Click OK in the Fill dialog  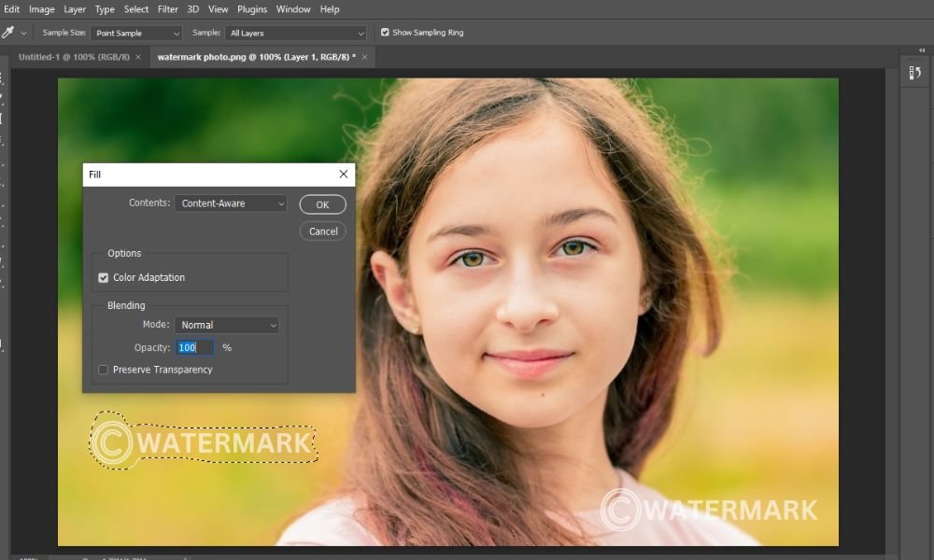(322, 204)
